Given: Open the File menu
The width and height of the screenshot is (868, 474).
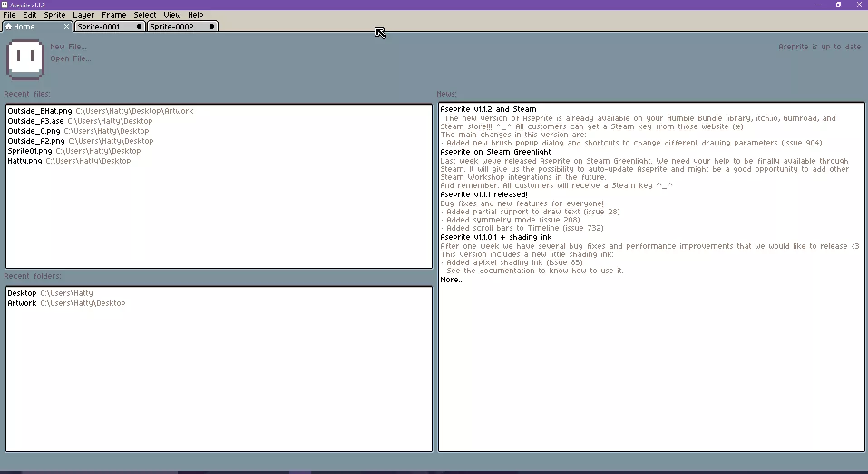Looking at the screenshot, I should 10,15.
